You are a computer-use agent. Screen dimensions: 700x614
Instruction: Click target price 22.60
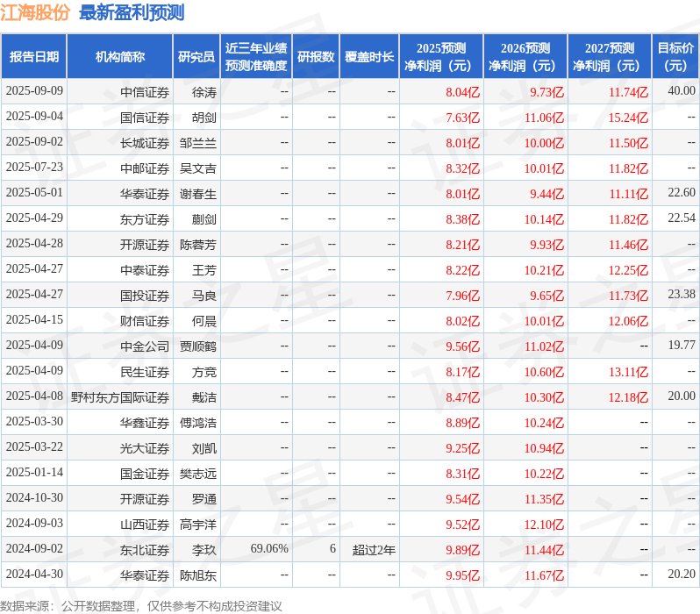682,193
